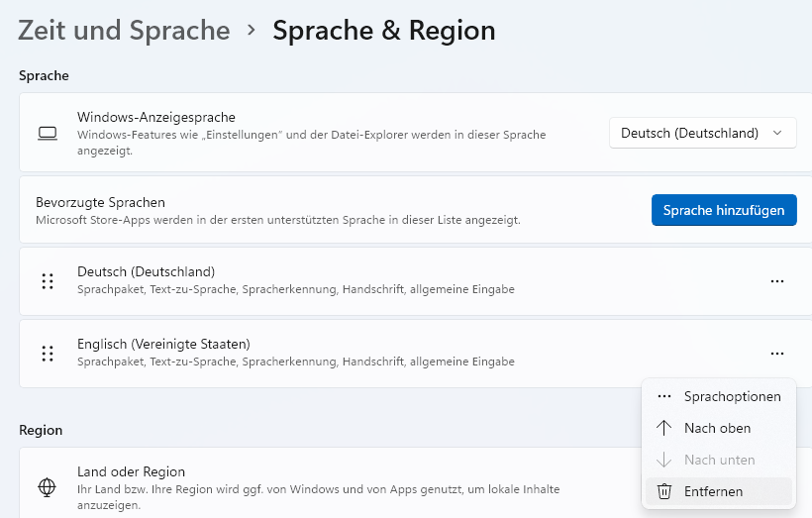
Task: Go back to Zeit und Sprache breadcrumb
Action: (x=124, y=31)
